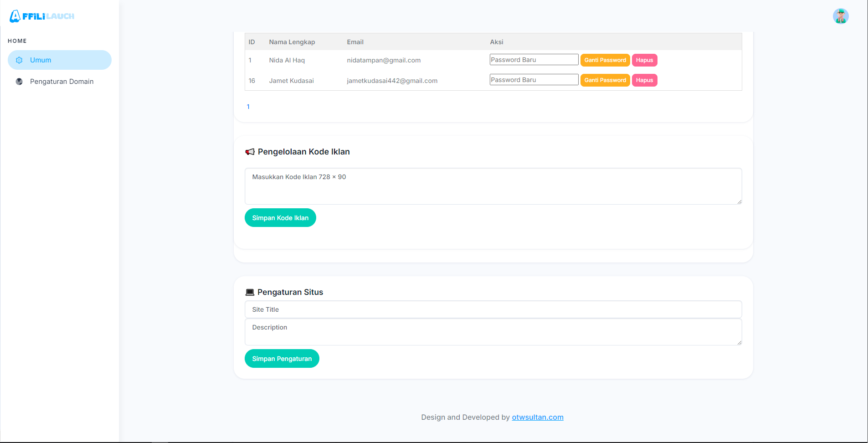Open the user avatar profile menu
Viewport: 868px width, 443px height.
tap(840, 16)
